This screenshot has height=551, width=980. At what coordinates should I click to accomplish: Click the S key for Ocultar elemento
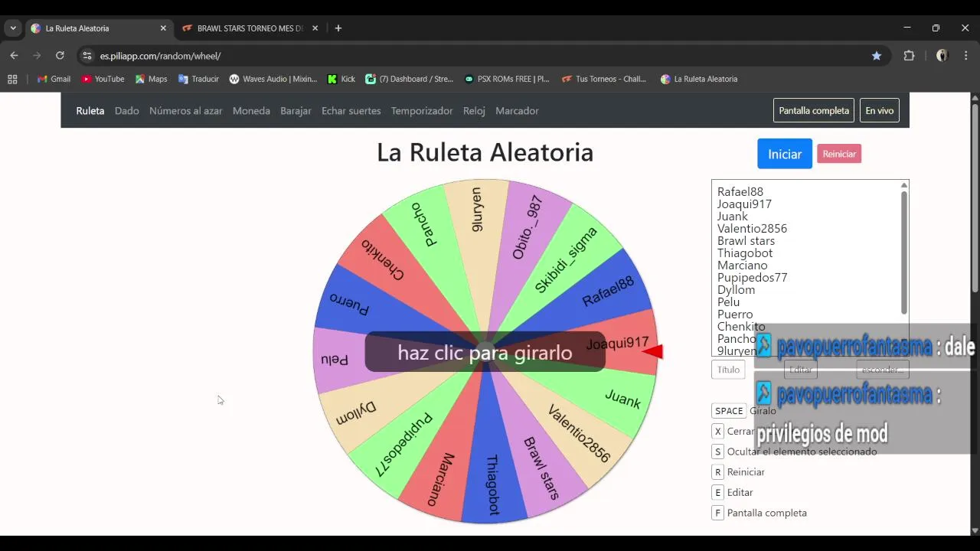[x=717, y=452]
